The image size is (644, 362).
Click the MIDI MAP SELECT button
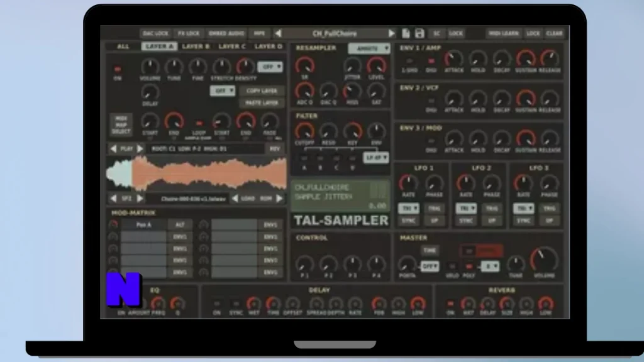(x=121, y=125)
